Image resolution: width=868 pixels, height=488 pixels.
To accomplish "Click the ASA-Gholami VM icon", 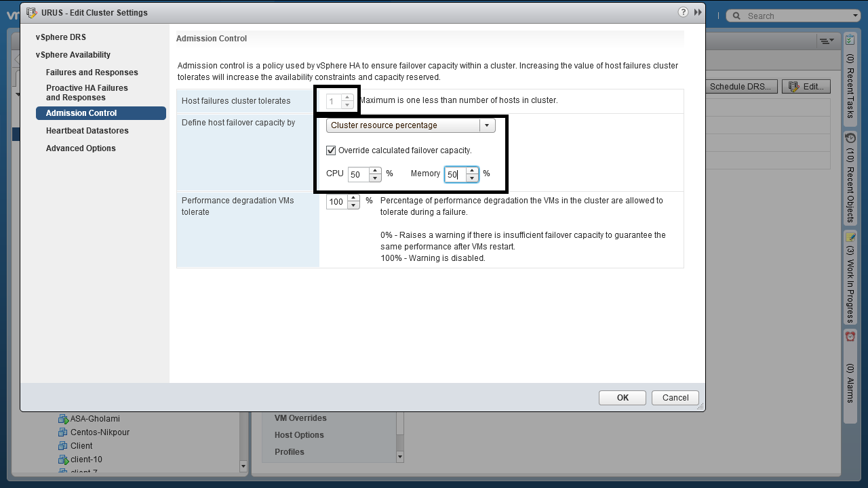I will click(64, 419).
